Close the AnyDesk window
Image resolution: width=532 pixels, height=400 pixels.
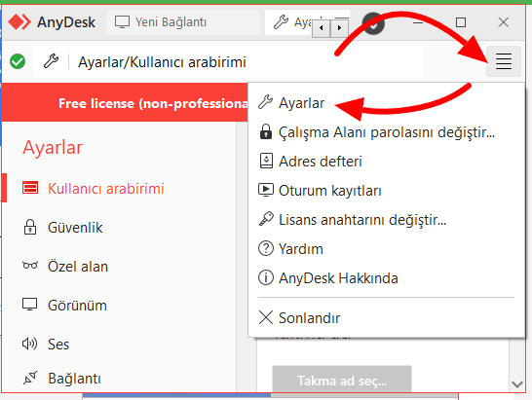(x=503, y=22)
